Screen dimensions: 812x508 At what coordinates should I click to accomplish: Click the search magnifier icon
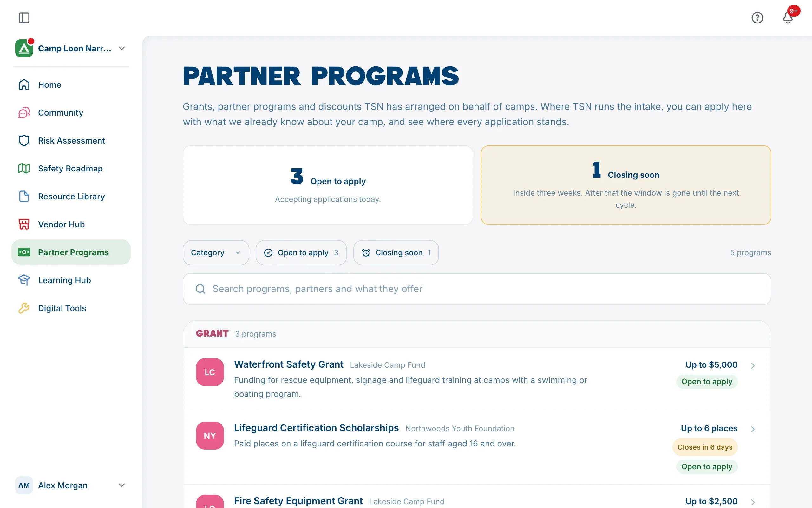[x=200, y=289]
